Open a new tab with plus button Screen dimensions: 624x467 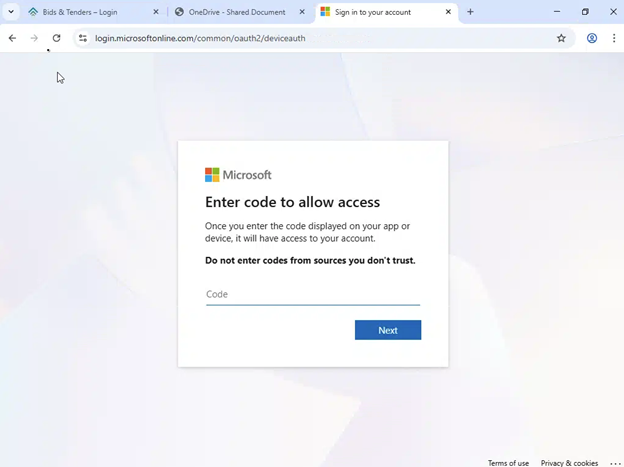tap(470, 12)
